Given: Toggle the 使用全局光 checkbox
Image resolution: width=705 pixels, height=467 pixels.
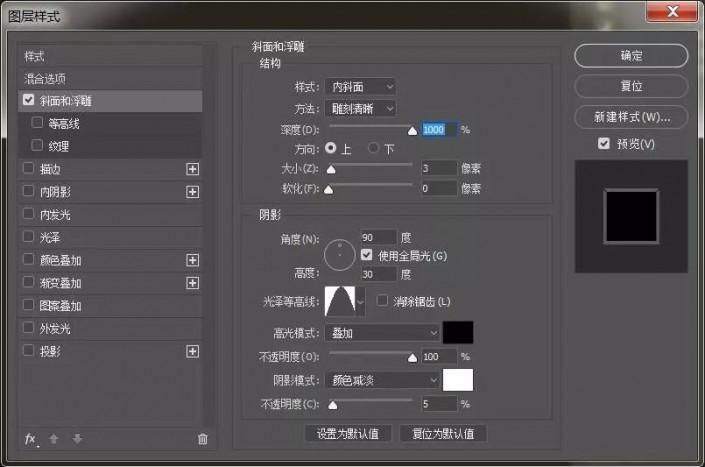Looking at the screenshot, I should tap(366, 255).
